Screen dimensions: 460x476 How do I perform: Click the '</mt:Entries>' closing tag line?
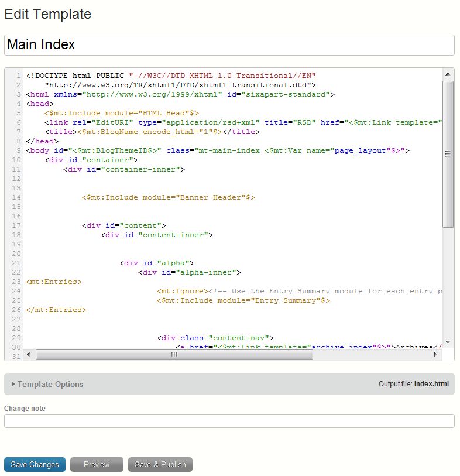56,310
